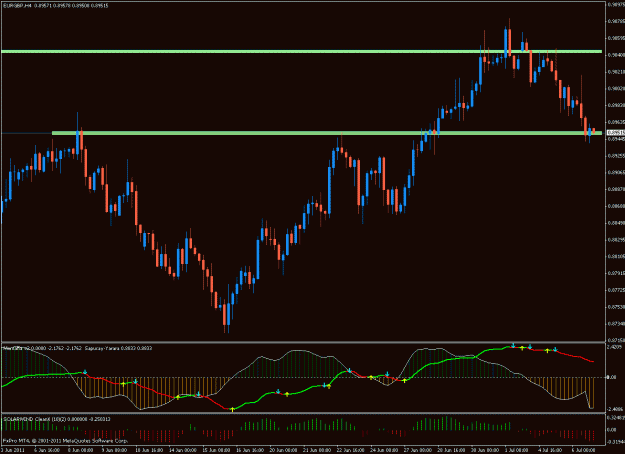Click the lowest red candle at mid-June bottom
This screenshot has width=625, height=454.
[224, 314]
